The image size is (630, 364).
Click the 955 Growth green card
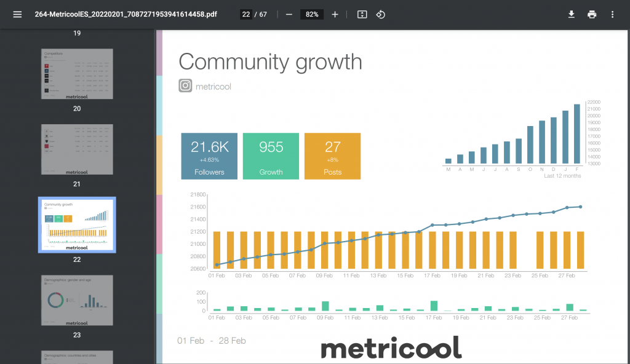pyautogui.click(x=271, y=156)
